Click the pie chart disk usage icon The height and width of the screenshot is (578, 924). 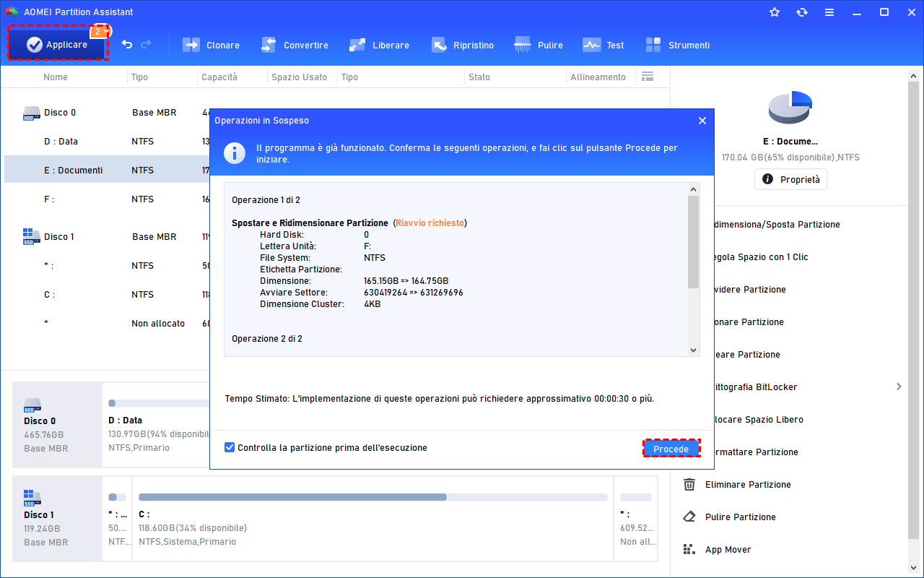790,108
